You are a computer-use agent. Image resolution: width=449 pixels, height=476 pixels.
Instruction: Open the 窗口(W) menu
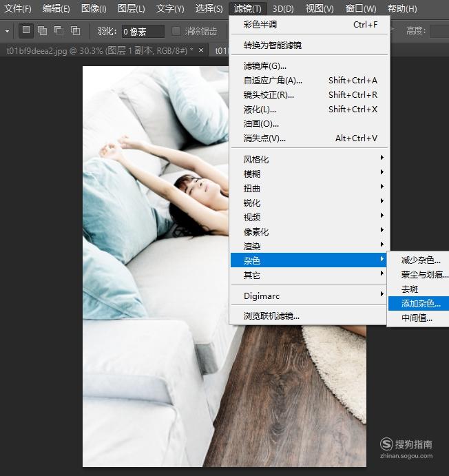[361, 8]
